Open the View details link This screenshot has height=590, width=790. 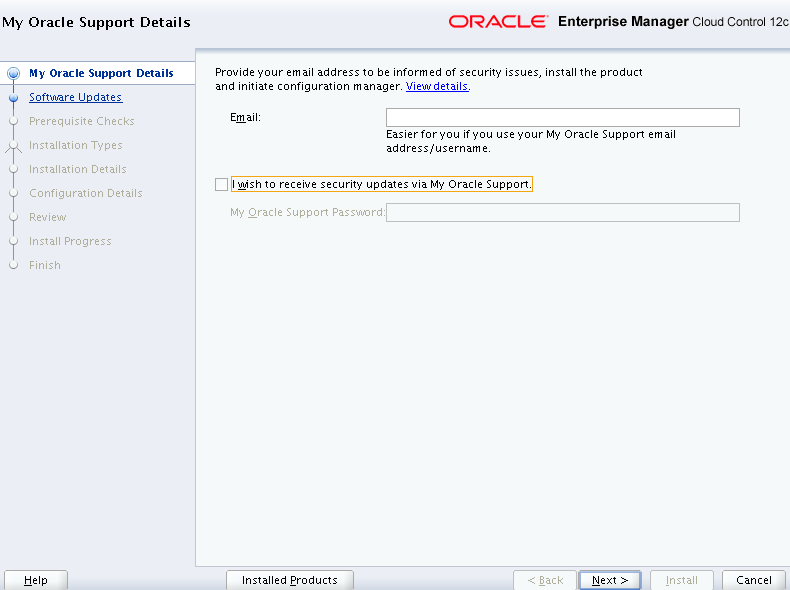[436, 87]
